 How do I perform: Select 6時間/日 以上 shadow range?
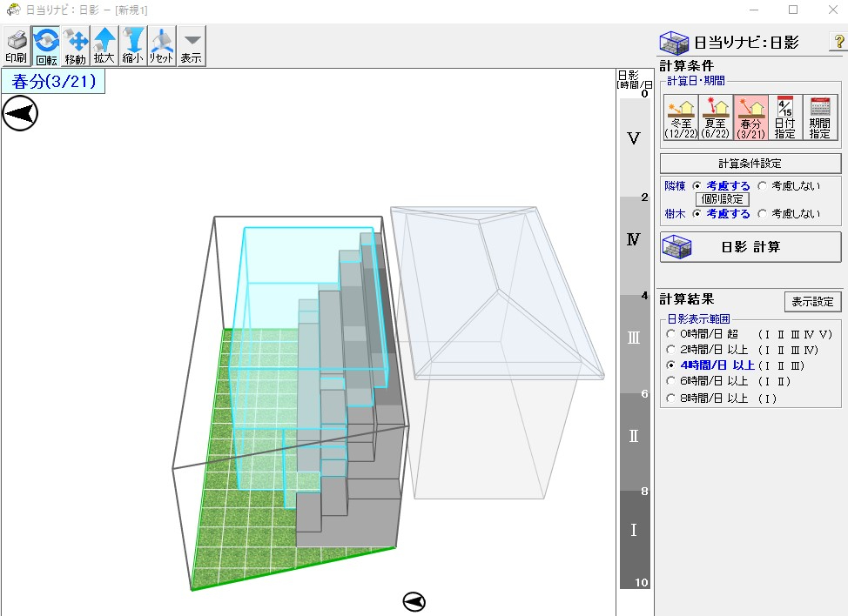point(729,381)
